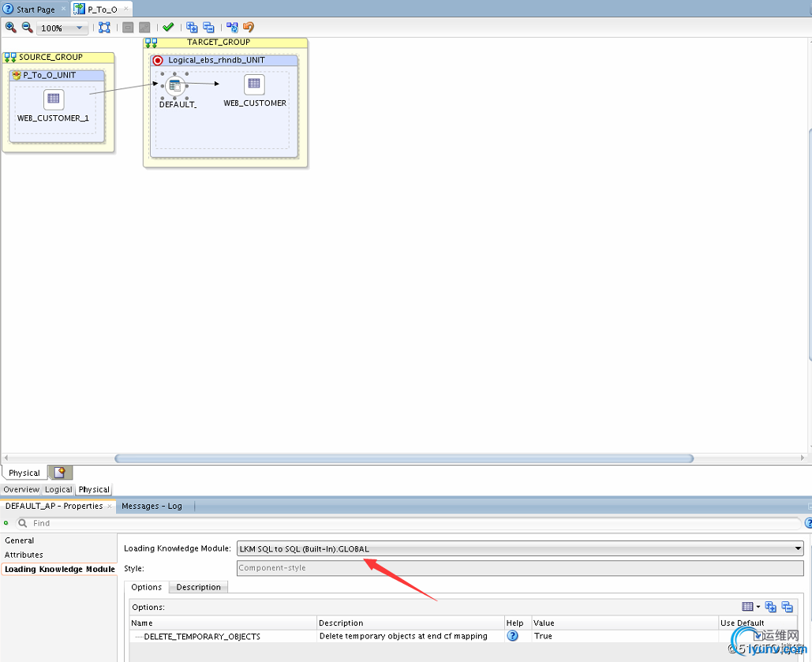This screenshot has width=812, height=662.
Task: Click the zoom in magnifier icon
Action: (10, 28)
